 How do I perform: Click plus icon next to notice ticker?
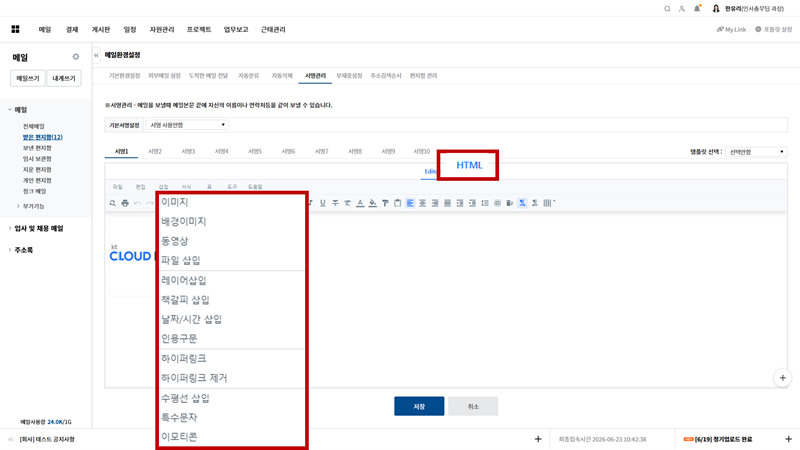click(x=538, y=439)
